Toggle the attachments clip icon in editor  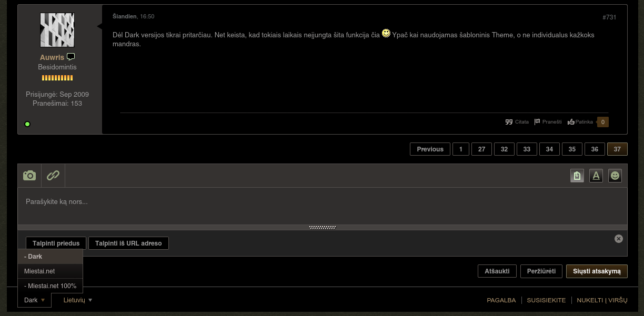(577, 176)
